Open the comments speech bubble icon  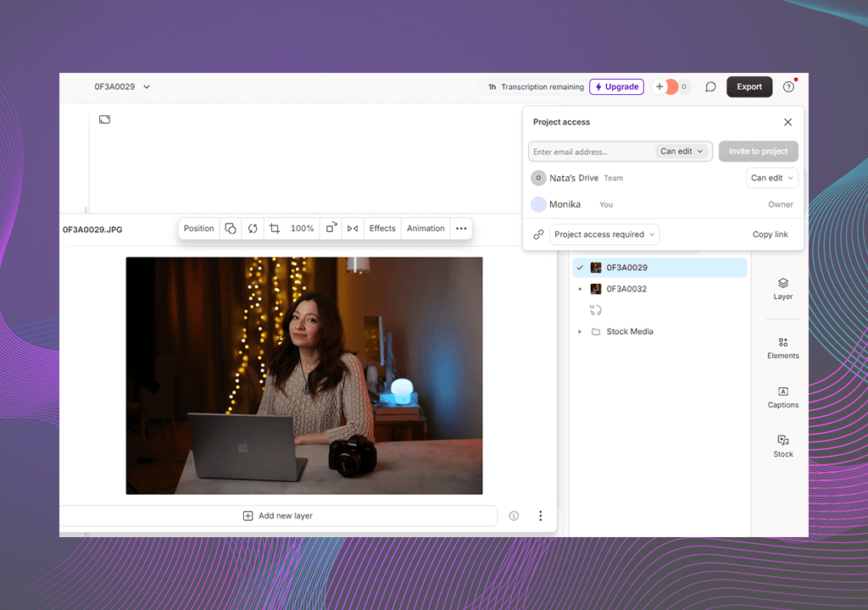click(x=710, y=87)
